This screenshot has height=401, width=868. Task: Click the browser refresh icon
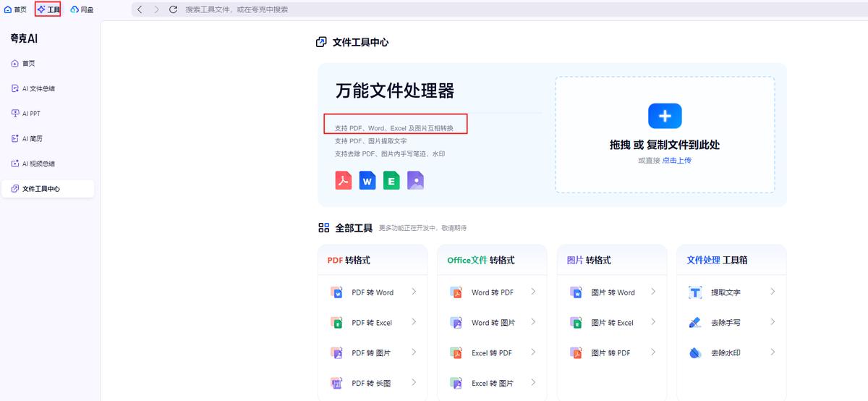pyautogui.click(x=173, y=9)
